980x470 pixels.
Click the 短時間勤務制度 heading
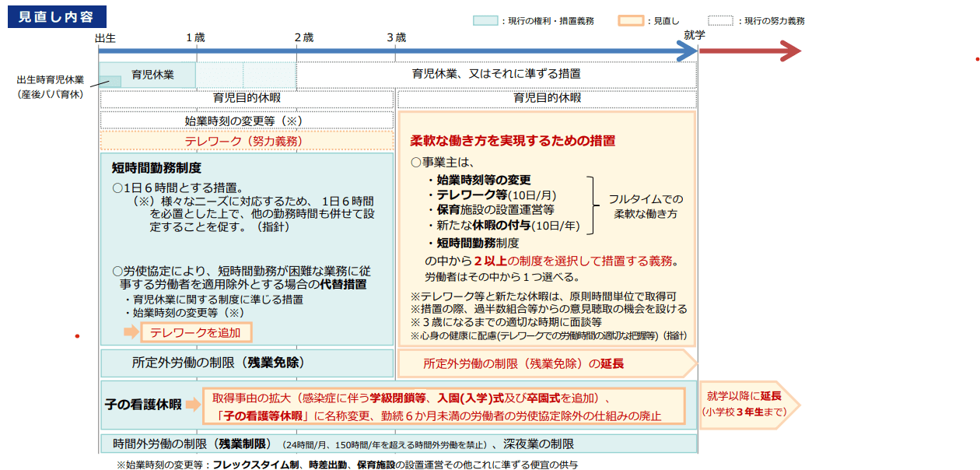[156, 167]
